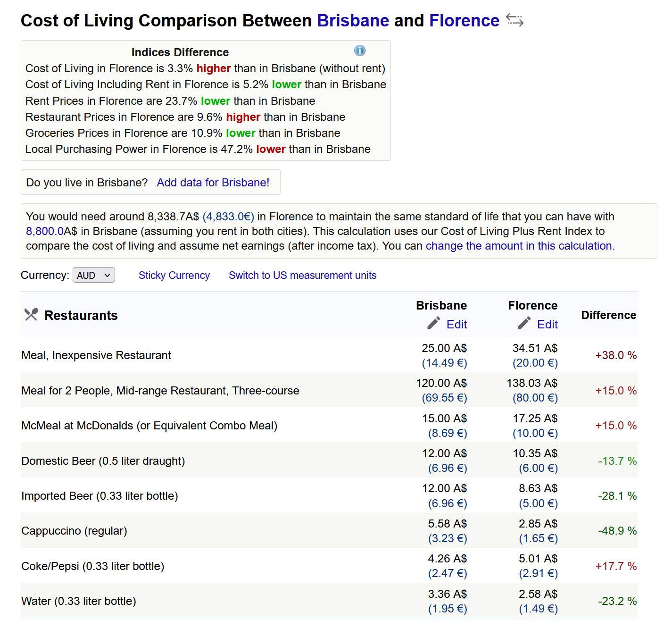The height and width of the screenshot is (620, 672).
Task: Click the swap cities arrows icon
Action: coord(514,20)
